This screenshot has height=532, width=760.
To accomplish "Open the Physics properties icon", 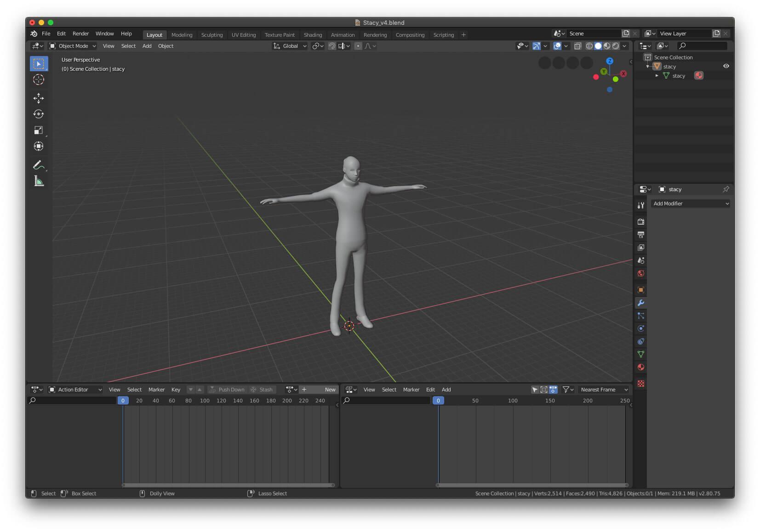I will pos(641,328).
